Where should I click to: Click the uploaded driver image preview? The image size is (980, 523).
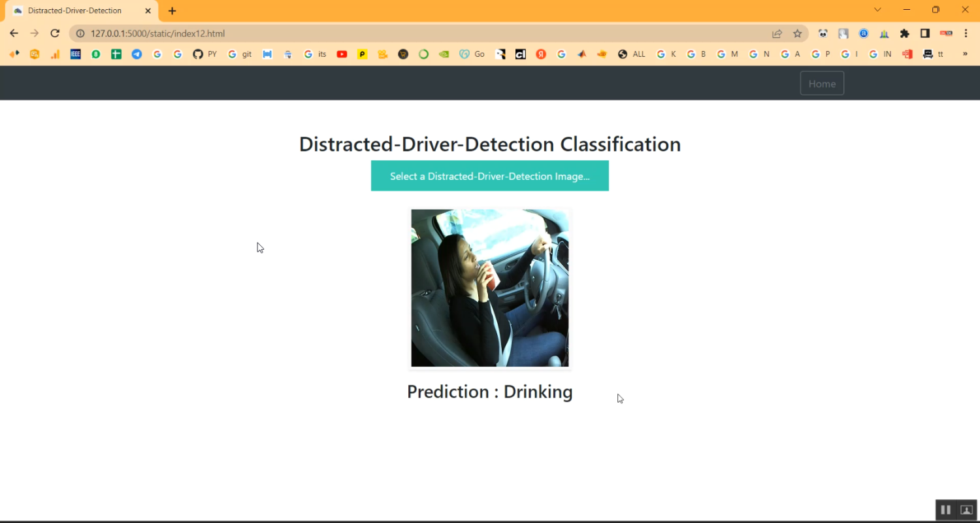coord(489,288)
